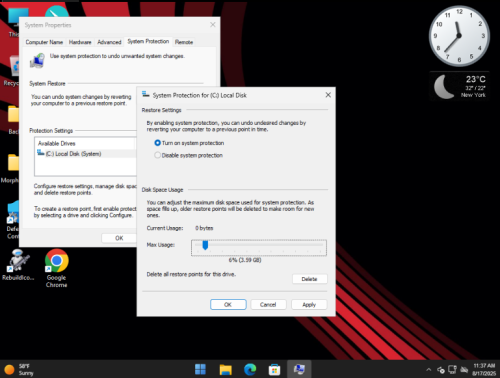
Task: Open the clock showing 11:37 AM
Action: coord(484,369)
